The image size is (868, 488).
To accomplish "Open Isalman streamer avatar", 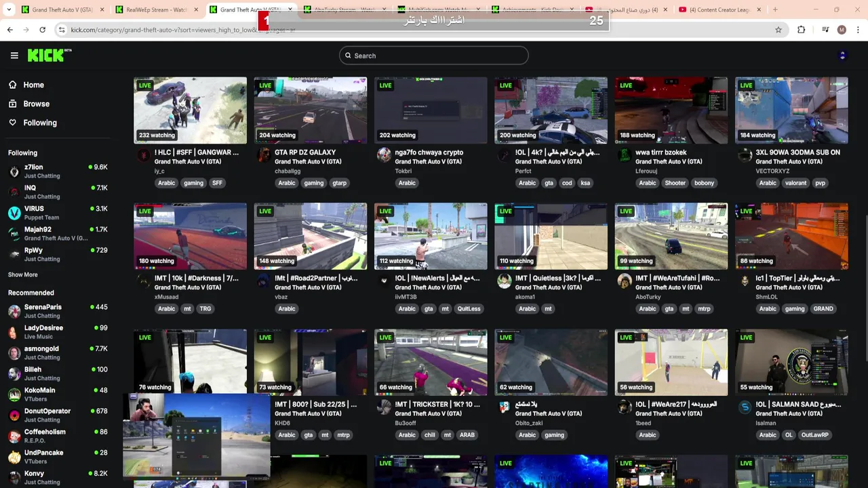I will (x=745, y=407).
